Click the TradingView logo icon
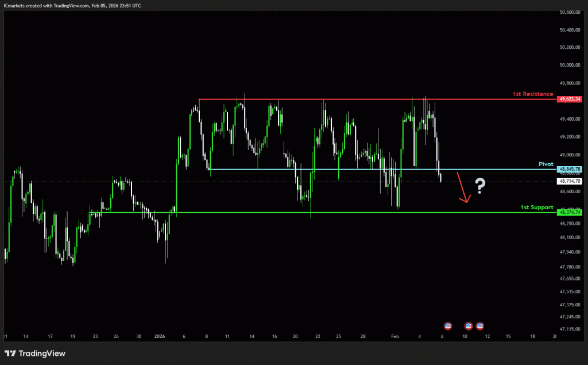 tap(11, 353)
